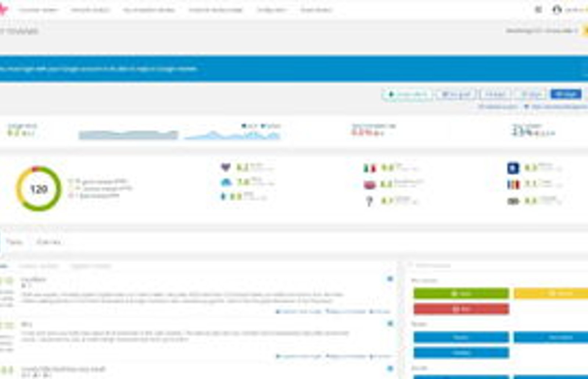Select the dark gray portal icon
588x379 pixels.
(x=513, y=201)
